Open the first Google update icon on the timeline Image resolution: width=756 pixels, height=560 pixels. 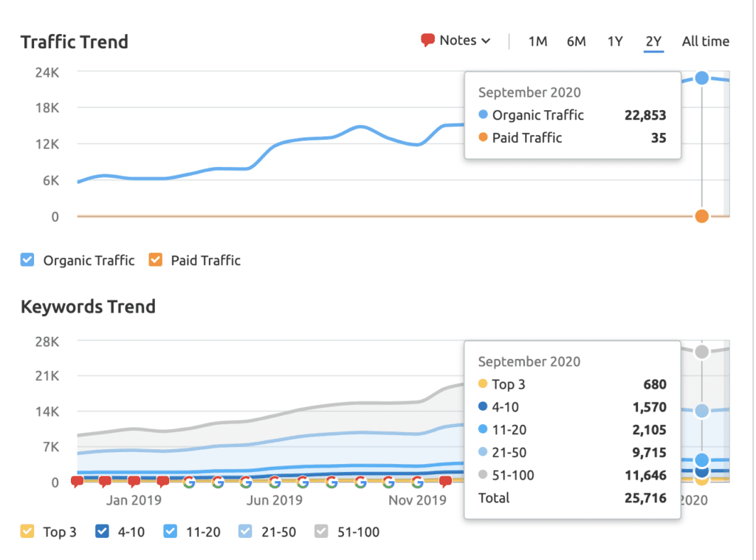pyautogui.click(x=189, y=482)
